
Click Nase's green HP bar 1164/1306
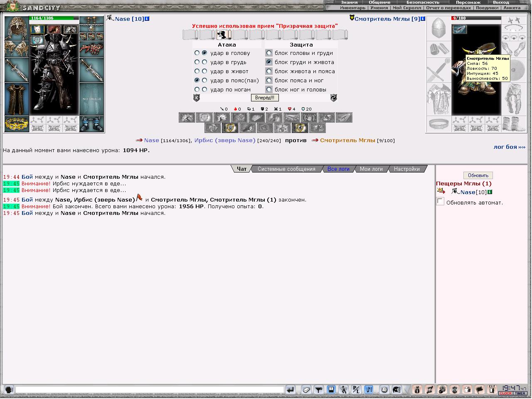tap(54, 18)
